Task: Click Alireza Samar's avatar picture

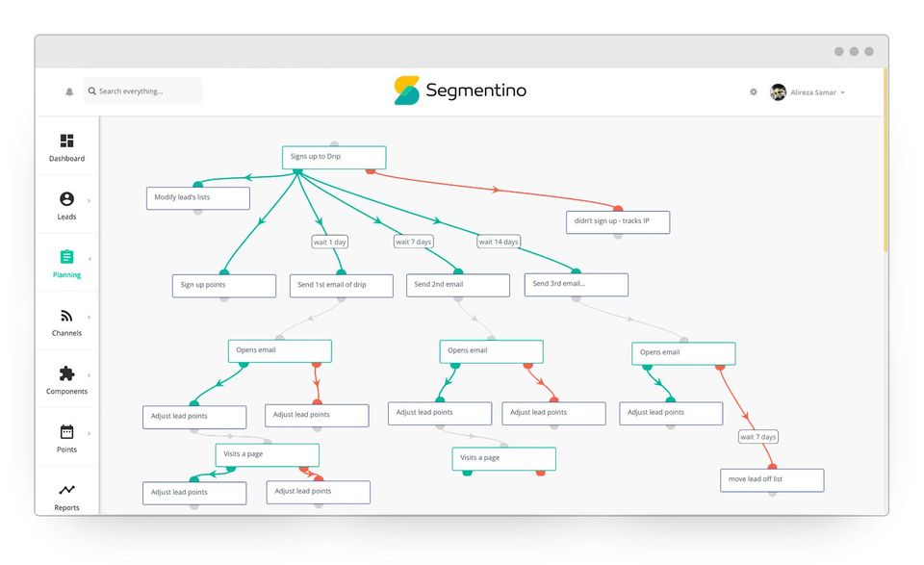Action: point(778,91)
